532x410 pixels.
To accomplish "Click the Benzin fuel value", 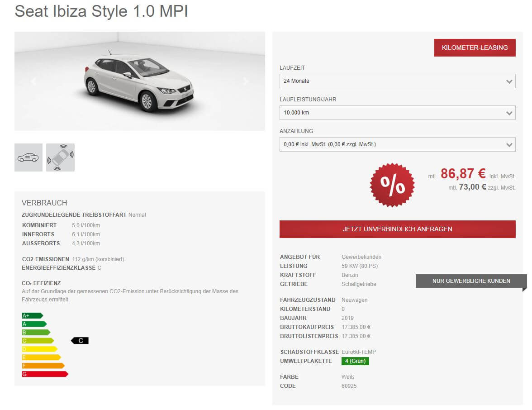I will 350,275.
